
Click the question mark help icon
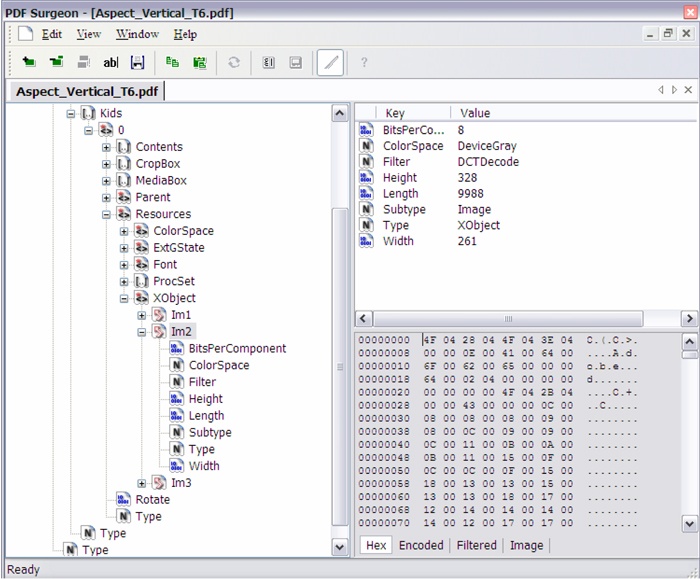[x=364, y=62]
